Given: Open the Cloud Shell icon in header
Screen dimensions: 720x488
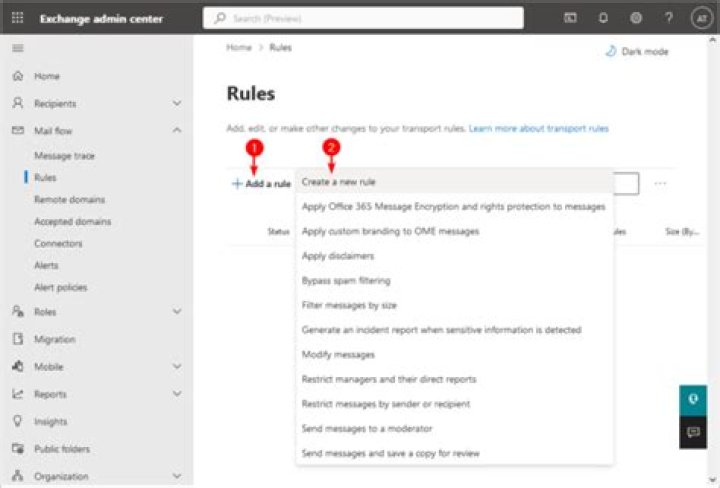Looking at the screenshot, I should tap(570, 18).
